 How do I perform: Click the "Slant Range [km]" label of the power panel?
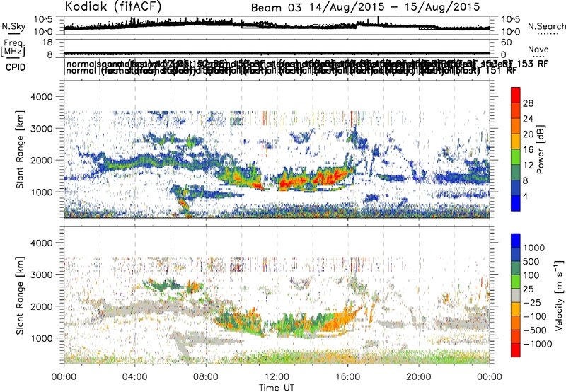(20, 149)
